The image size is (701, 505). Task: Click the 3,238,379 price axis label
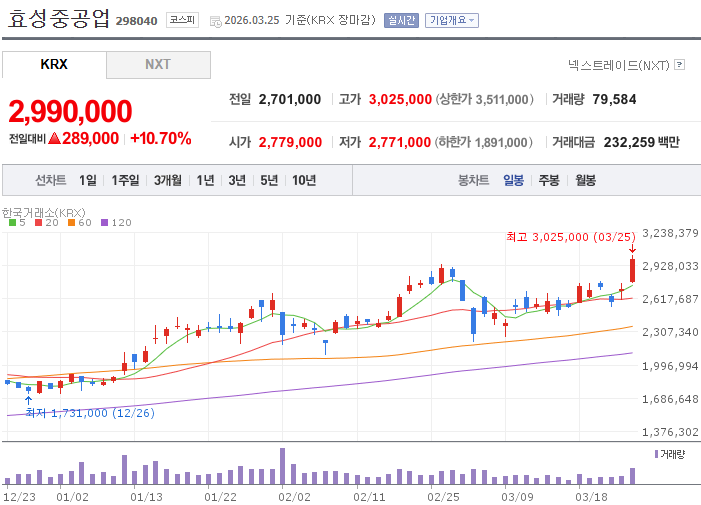pos(670,233)
